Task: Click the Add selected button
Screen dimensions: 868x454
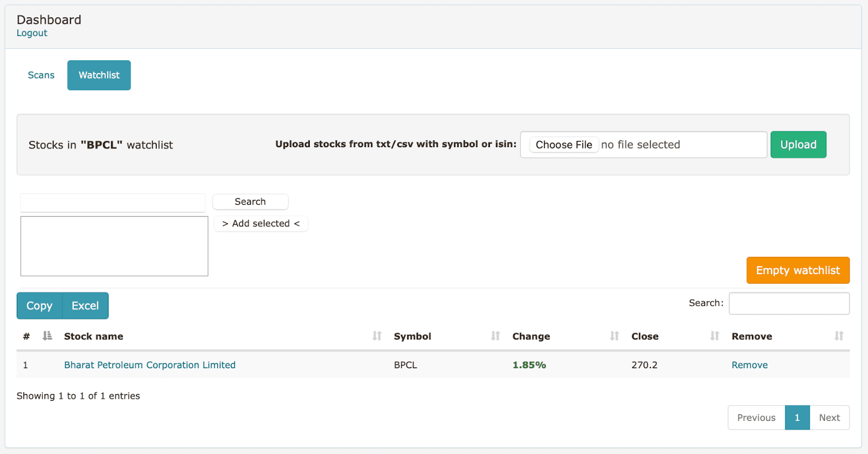Action: (261, 224)
